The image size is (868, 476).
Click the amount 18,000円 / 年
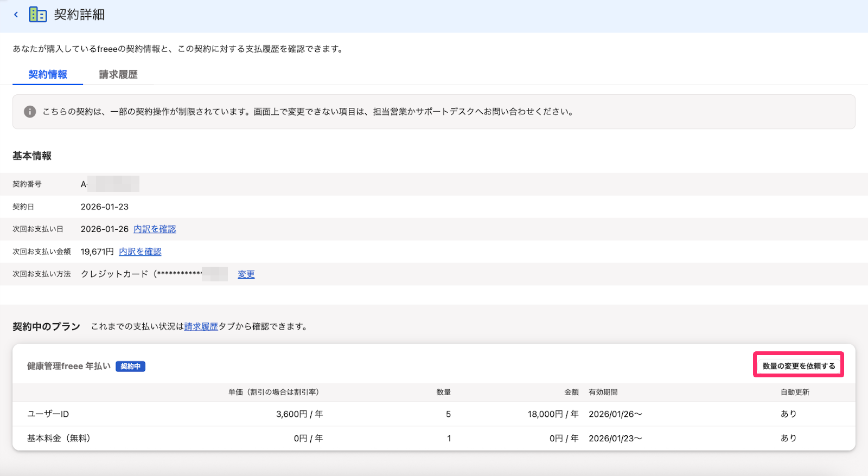(553, 414)
